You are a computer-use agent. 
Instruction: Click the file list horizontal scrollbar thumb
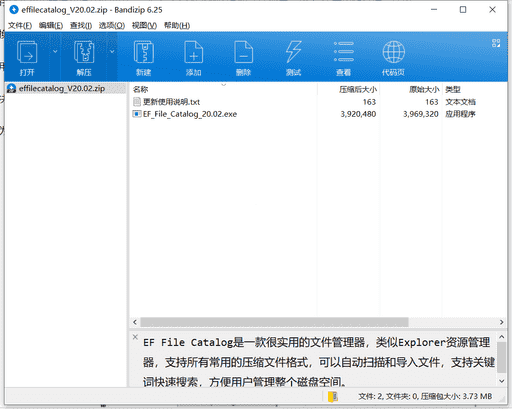pyautogui.click(x=274, y=322)
